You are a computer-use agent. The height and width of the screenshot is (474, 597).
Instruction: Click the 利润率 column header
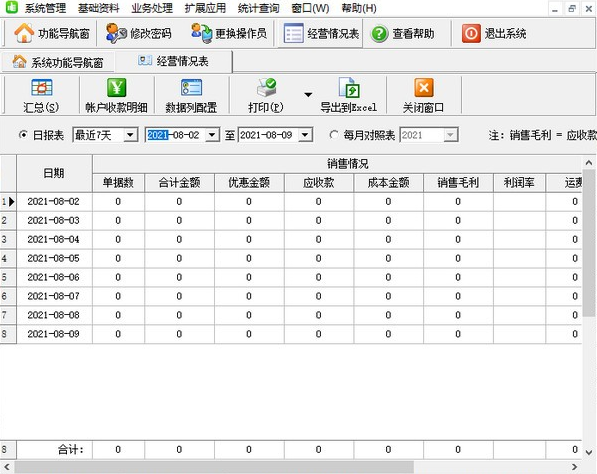[x=519, y=183]
